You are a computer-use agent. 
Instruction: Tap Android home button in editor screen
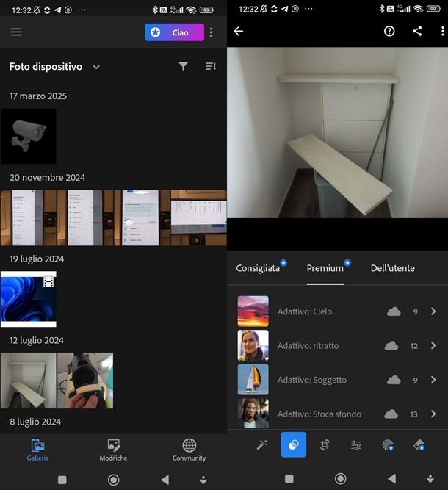[x=340, y=478]
